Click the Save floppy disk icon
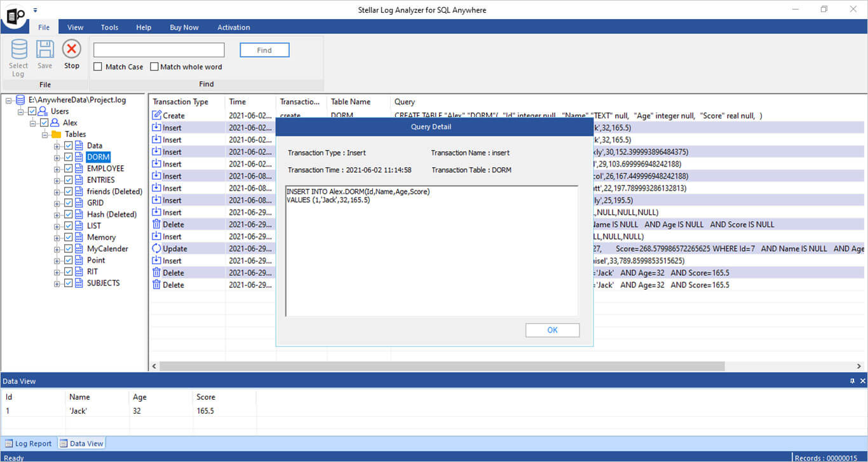 (44, 50)
